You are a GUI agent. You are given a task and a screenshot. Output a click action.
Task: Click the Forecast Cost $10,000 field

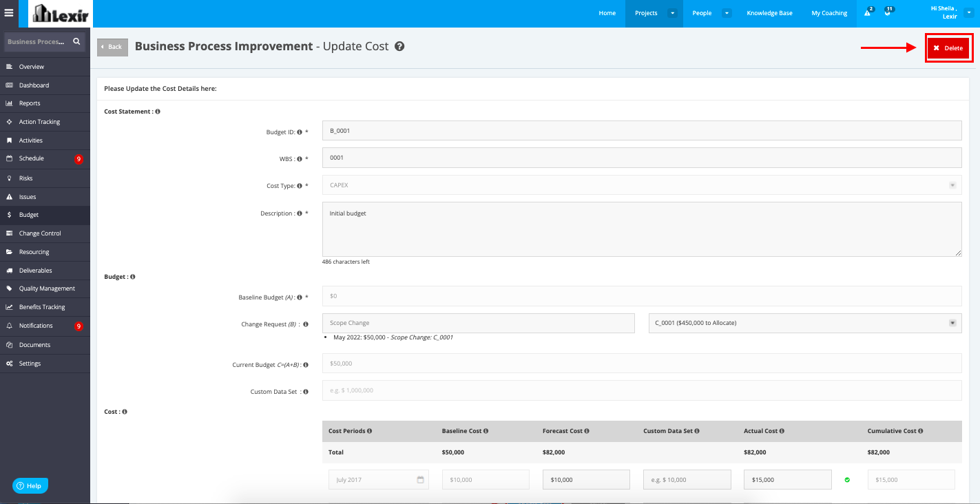point(586,480)
